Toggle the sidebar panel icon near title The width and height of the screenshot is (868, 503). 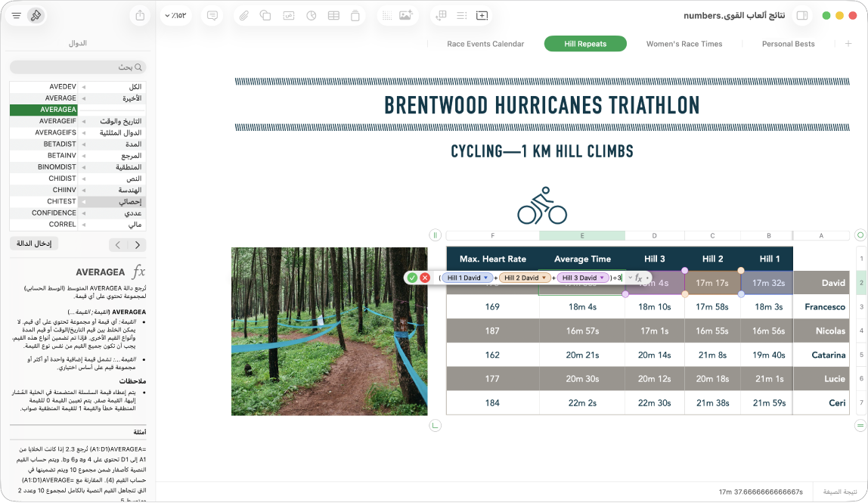click(x=802, y=16)
